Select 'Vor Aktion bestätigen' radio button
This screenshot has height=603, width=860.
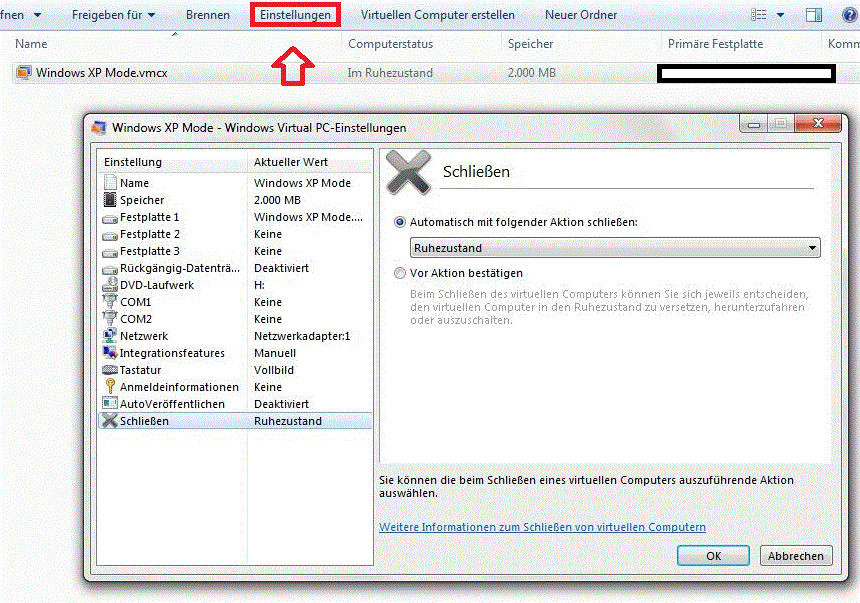[x=400, y=273]
